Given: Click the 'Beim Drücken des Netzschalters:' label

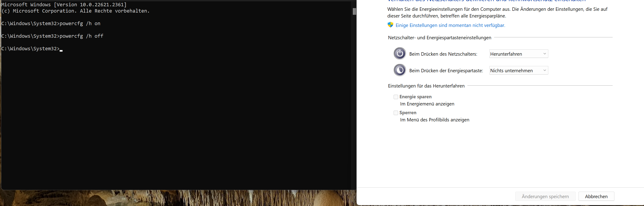Looking at the screenshot, I should pyautogui.click(x=443, y=54).
